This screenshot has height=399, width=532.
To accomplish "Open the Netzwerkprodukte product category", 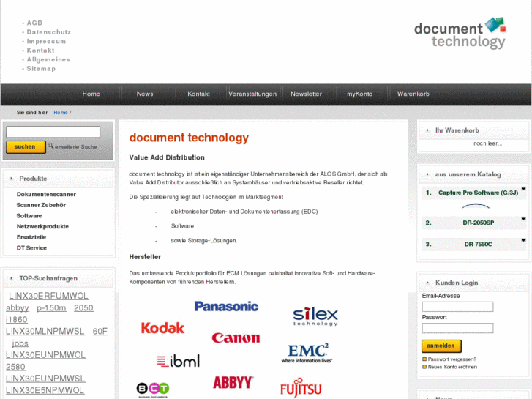I will pyautogui.click(x=42, y=226).
